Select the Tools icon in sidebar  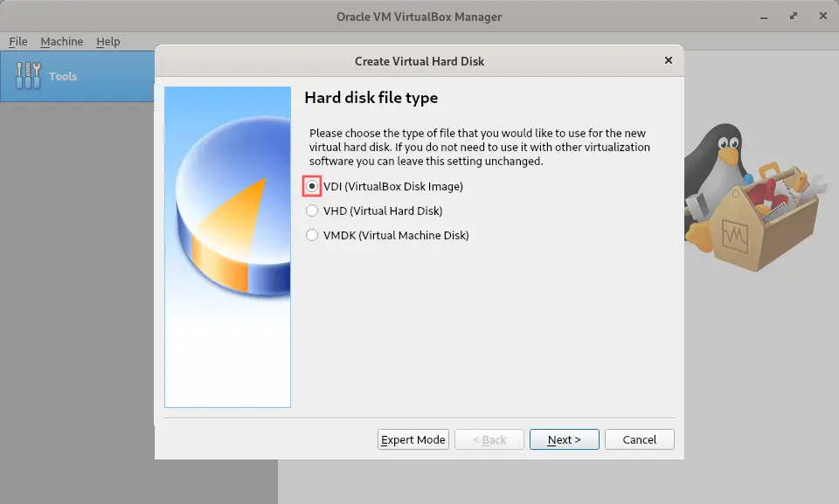(28, 76)
